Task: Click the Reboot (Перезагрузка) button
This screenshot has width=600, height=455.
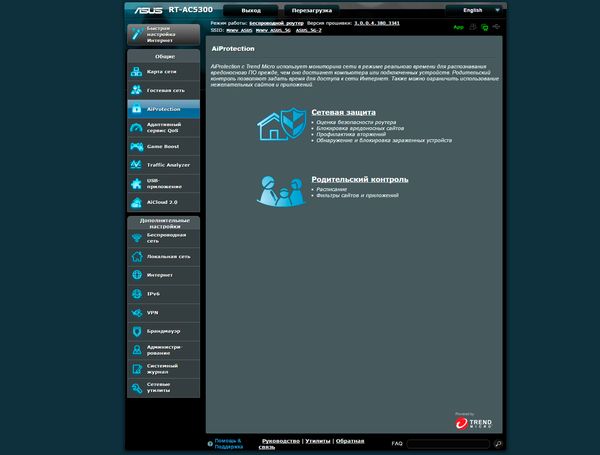Action: pyautogui.click(x=312, y=10)
